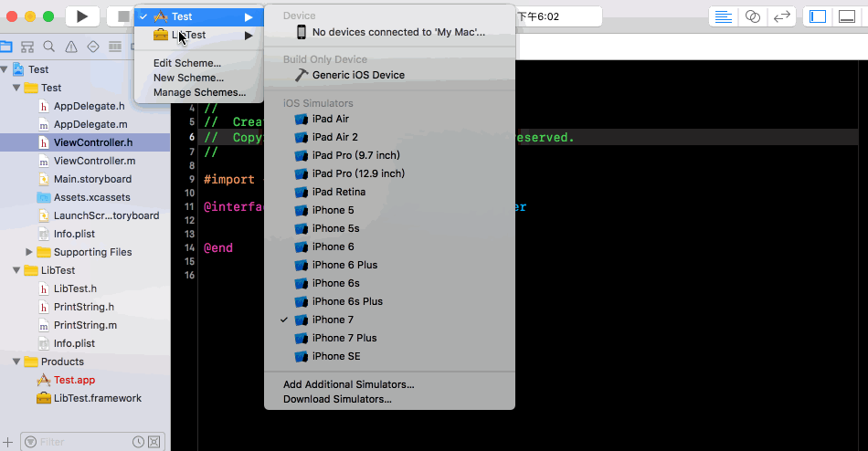Toggle the Debug area panel visibility

[x=847, y=16]
